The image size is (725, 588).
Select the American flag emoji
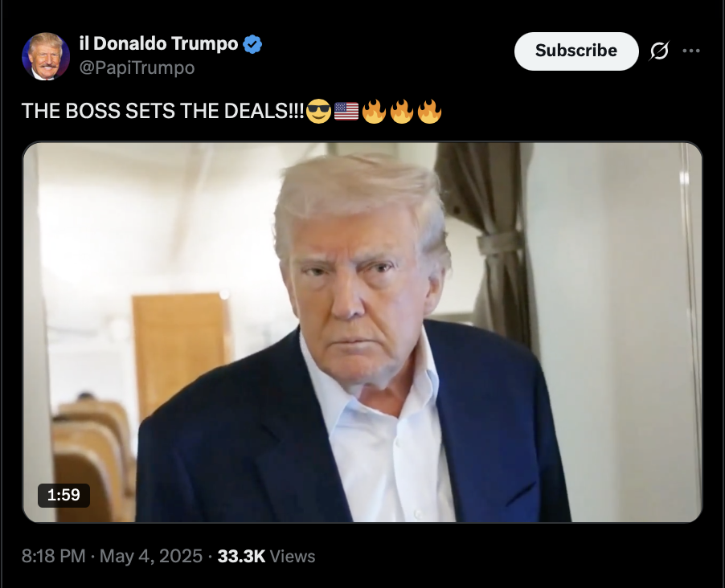coord(346,111)
